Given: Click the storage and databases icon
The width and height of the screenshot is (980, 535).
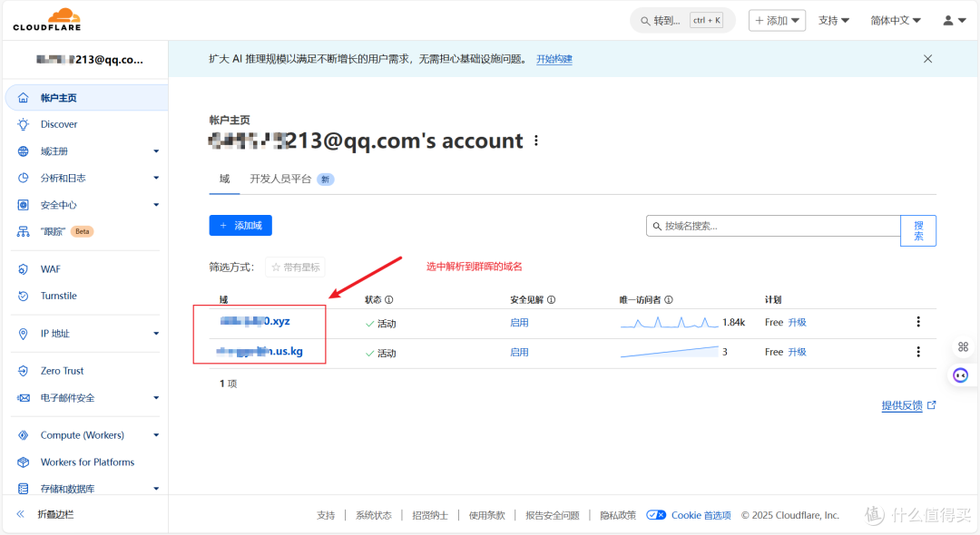Looking at the screenshot, I should pyautogui.click(x=23, y=489).
